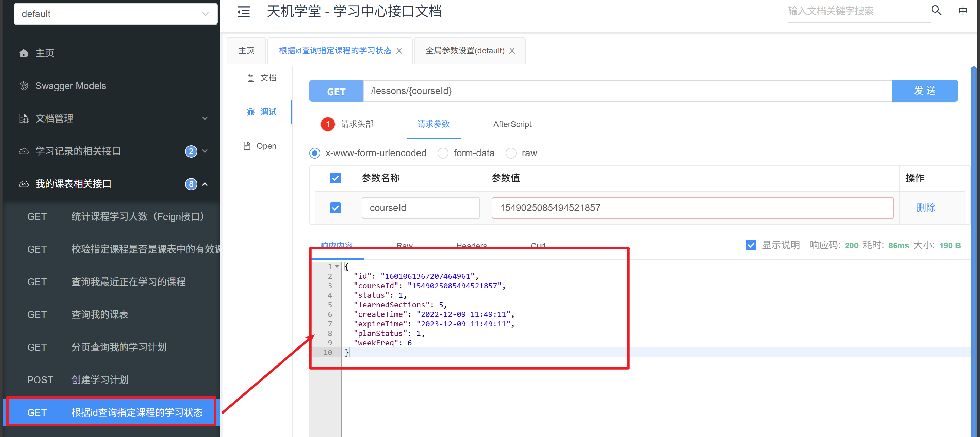Screen dimensions: 980x437
Task: Click the 文档管理 document icon
Action: coord(23,118)
